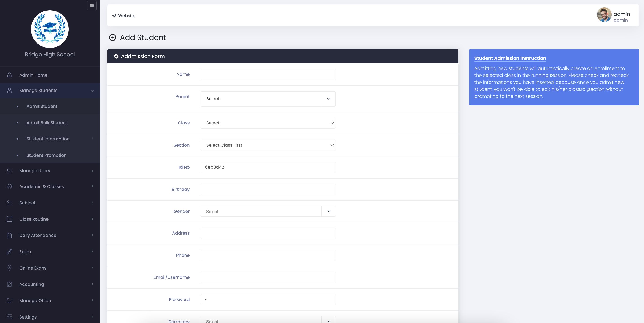Click the Online Exam pin icon

pyautogui.click(x=9, y=268)
